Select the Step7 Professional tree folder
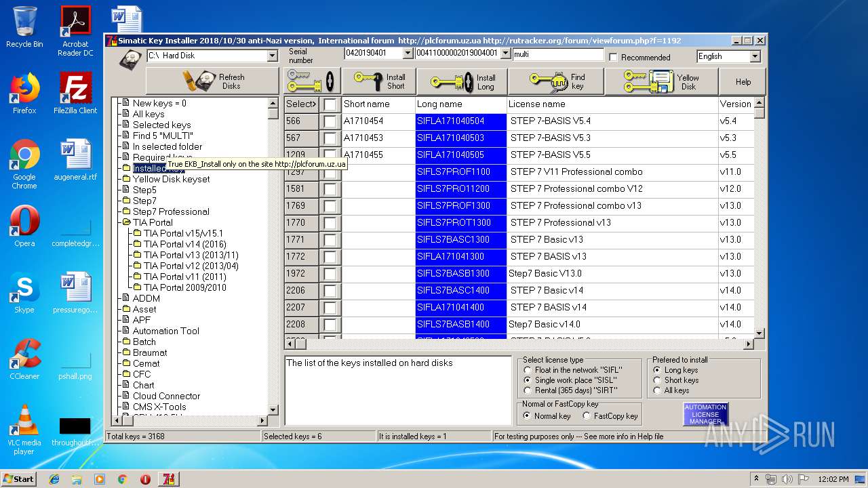The height and width of the screenshot is (488, 868). (x=171, y=211)
